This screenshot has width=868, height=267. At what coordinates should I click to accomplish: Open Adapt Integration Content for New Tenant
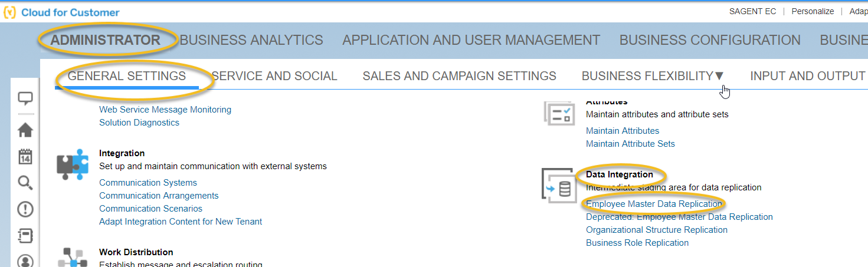(181, 222)
